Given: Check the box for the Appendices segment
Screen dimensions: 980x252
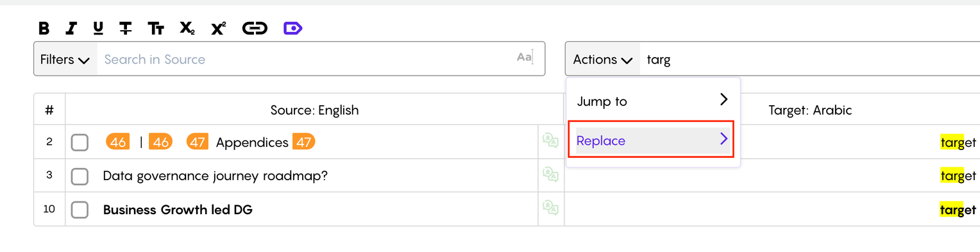Looking at the screenshot, I should click(80, 142).
